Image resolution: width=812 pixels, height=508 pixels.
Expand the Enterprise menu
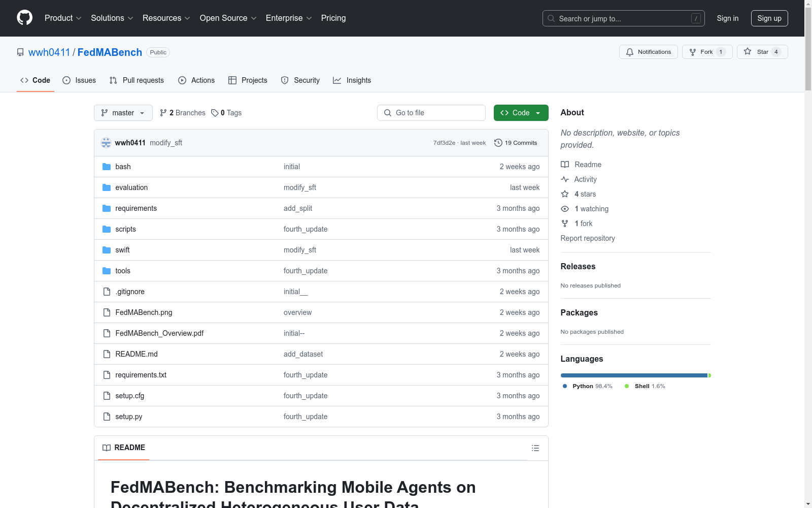tap(289, 18)
